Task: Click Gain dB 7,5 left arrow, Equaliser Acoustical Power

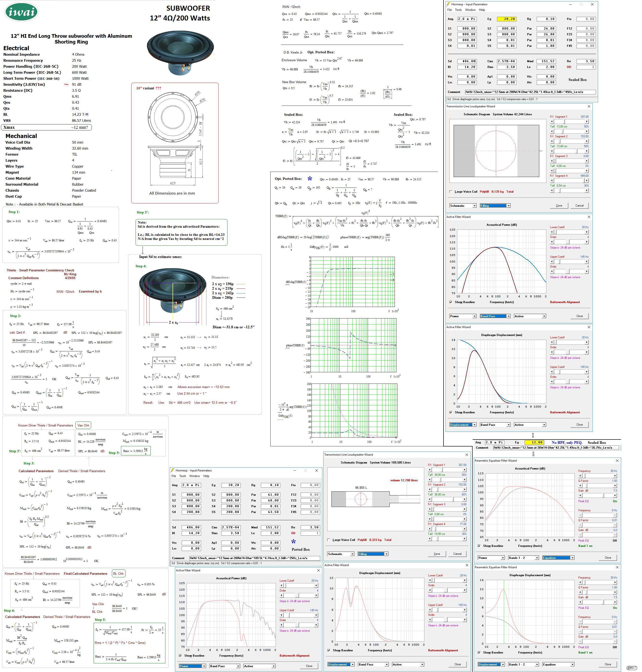Action: (580, 495)
